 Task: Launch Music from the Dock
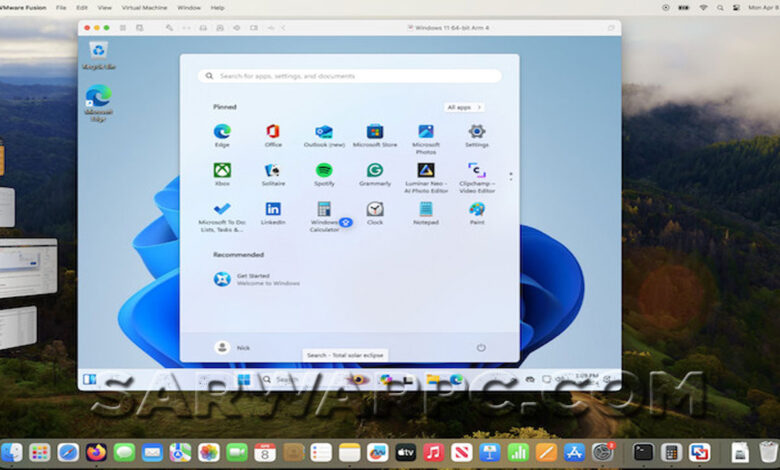pos(433,452)
